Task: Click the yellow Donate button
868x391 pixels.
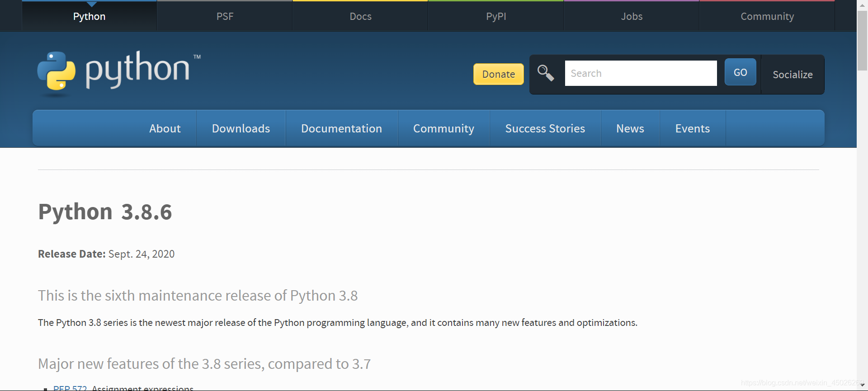Action: pyautogui.click(x=499, y=74)
